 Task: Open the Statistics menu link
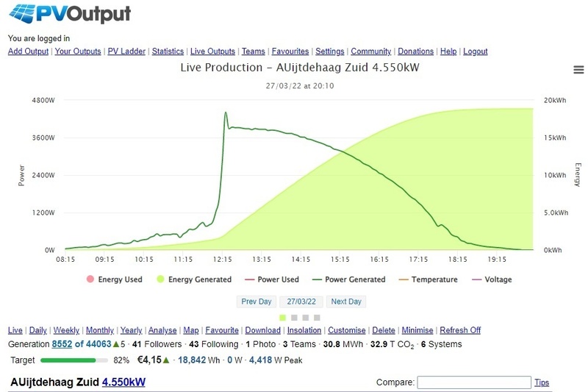point(168,51)
